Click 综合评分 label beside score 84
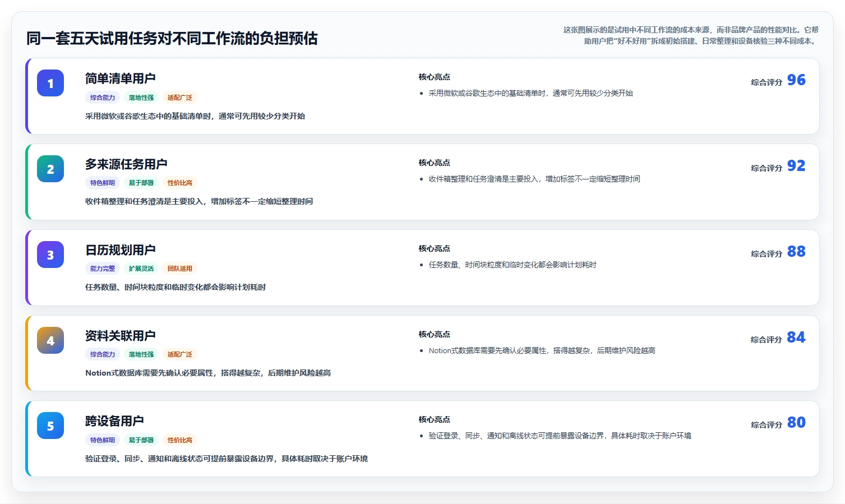The image size is (845, 504). click(x=766, y=340)
